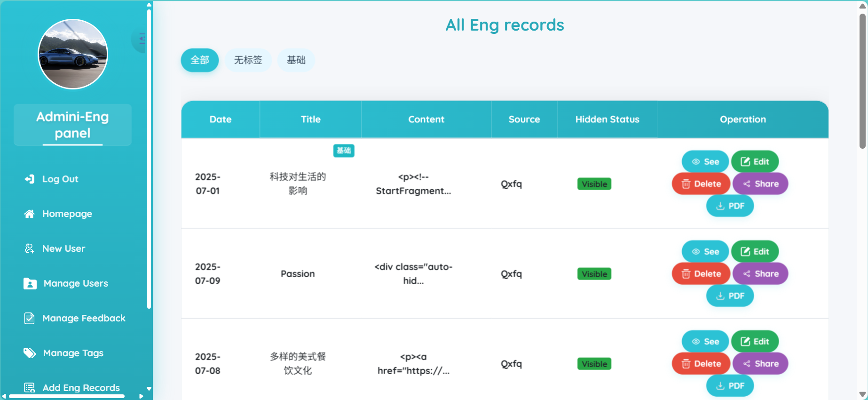The image size is (868, 400).
Task: Select the 全部 filter tab
Action: [199, 60]
